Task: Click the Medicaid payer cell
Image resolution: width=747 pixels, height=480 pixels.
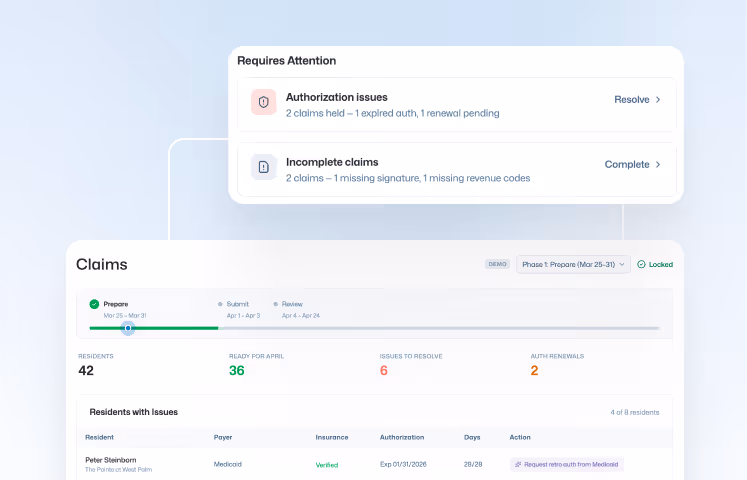Action: (228, 464)
